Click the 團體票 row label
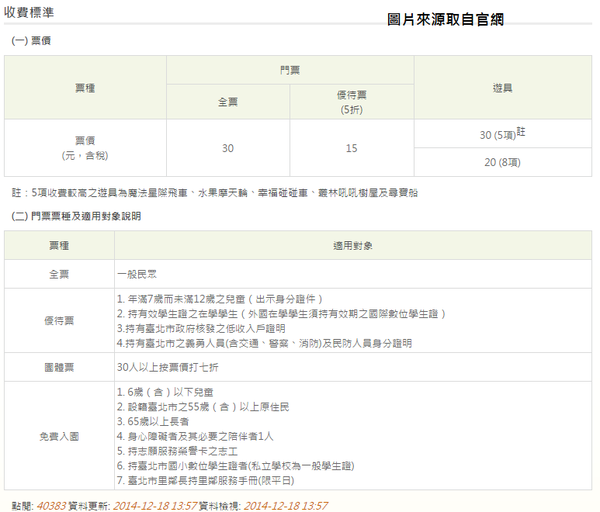 click(x=57, y=367)
